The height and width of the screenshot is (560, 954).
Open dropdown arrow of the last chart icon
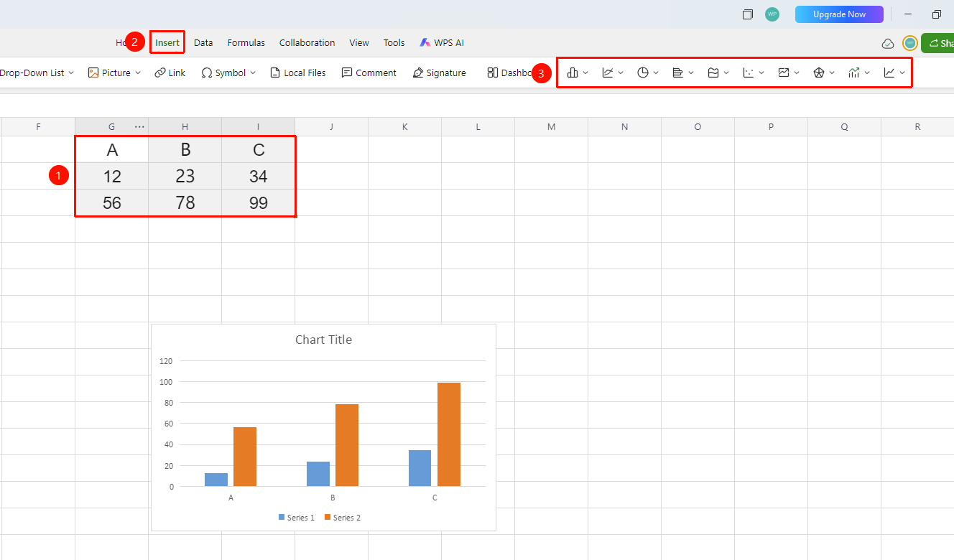902,73
